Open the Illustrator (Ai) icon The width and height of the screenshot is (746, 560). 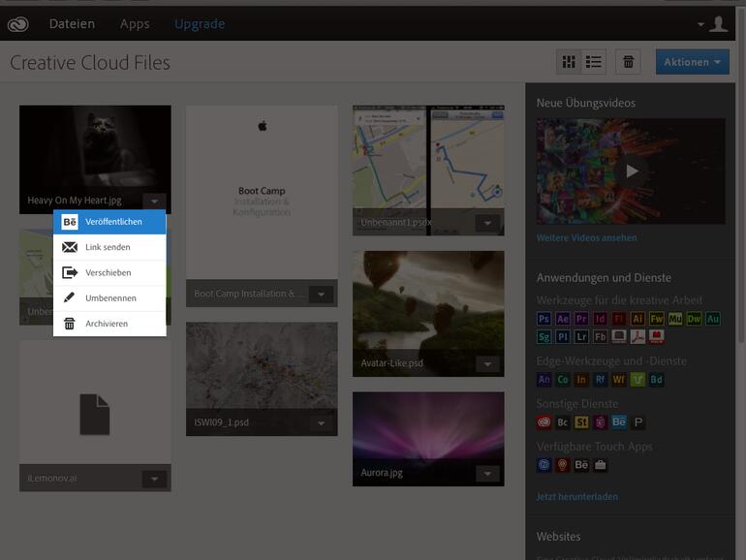[x=637, y=319]
